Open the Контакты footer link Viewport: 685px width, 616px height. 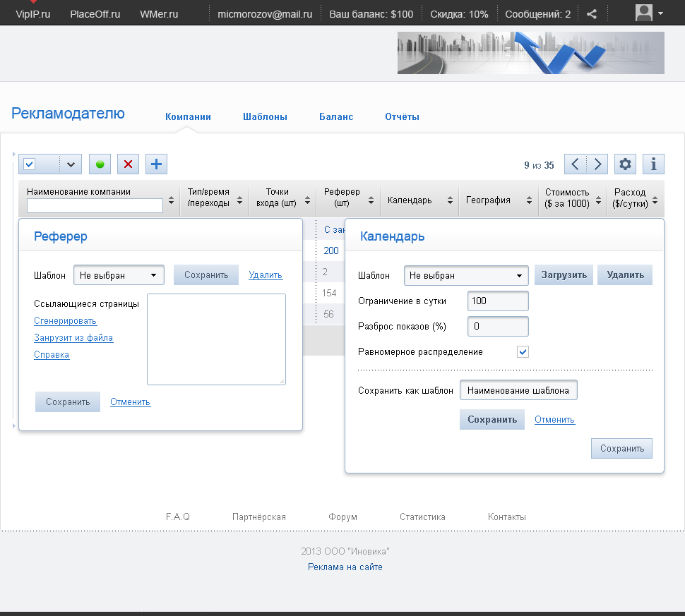(x=507, y=517)
